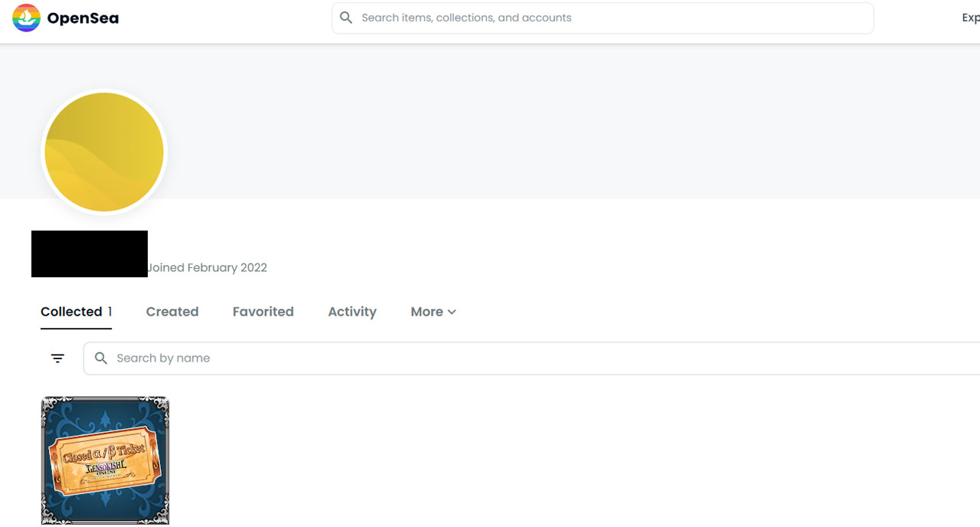Open the partially visible Explore menu

click(x=970, y=18)
